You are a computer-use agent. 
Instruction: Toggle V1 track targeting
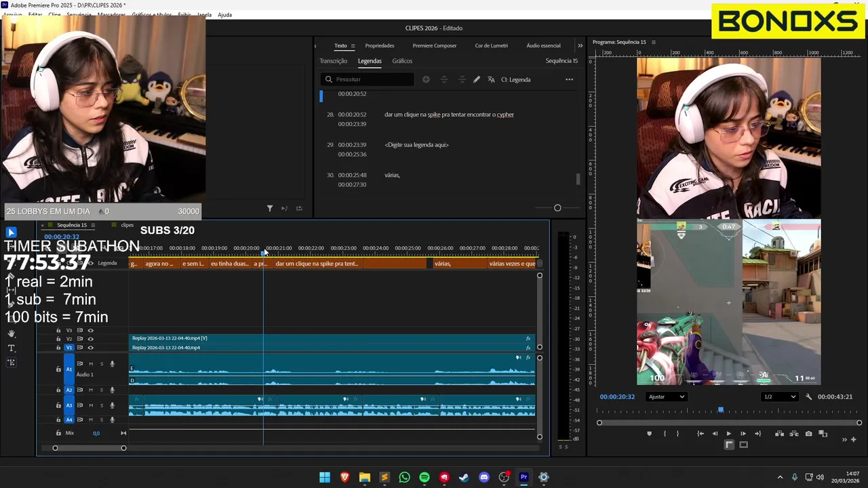tap(68, 348)
